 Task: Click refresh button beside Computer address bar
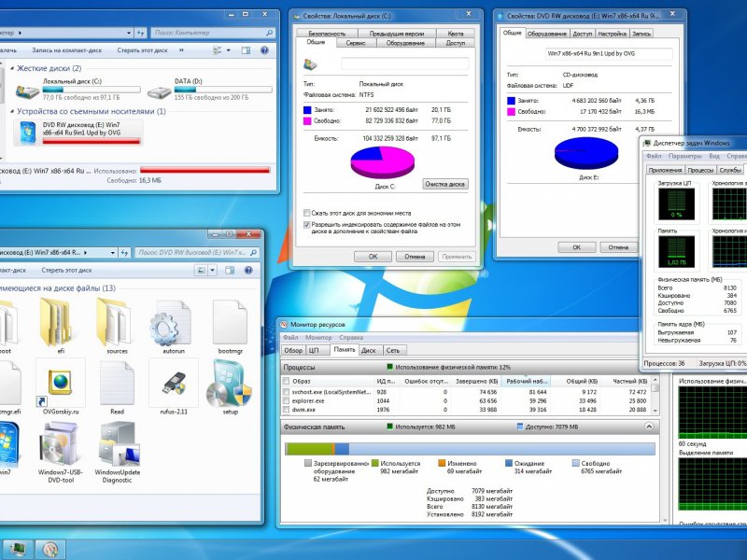[141, 33]
